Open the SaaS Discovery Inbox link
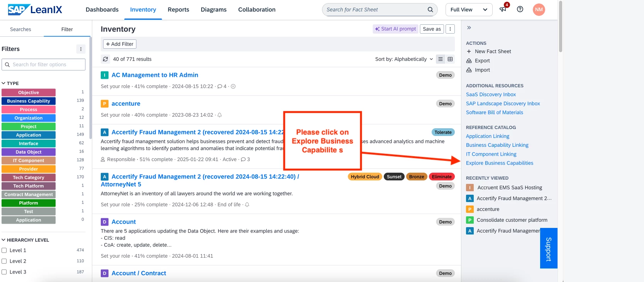Viewport: 644px width, 282px height. tap(491, 95)
